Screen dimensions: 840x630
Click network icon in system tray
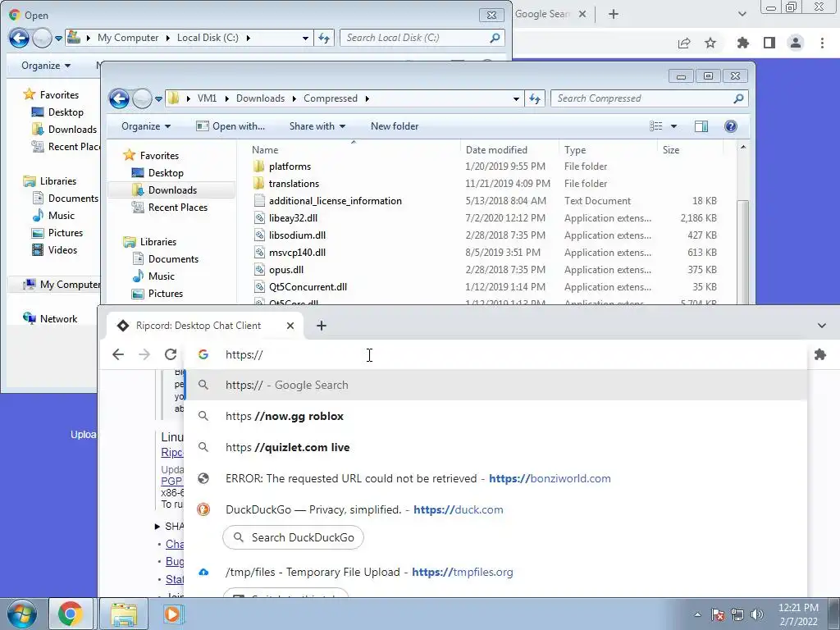click(x=737, y=614)
